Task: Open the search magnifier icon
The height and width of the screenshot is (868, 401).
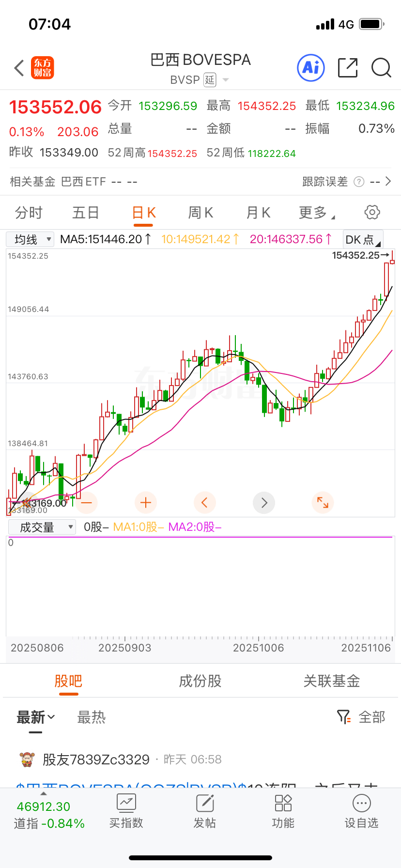Action: coord(381,68)
